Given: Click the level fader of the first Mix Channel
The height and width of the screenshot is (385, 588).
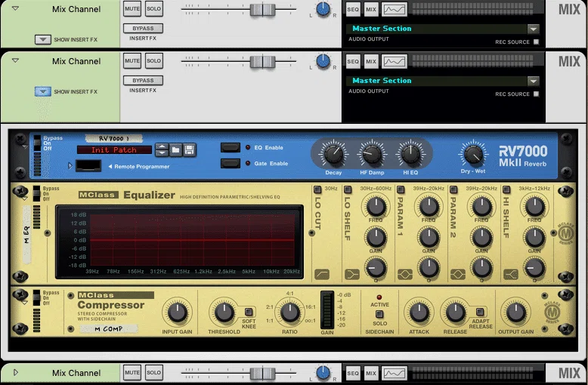Looking at the screenshot, I should click(262, 9).
